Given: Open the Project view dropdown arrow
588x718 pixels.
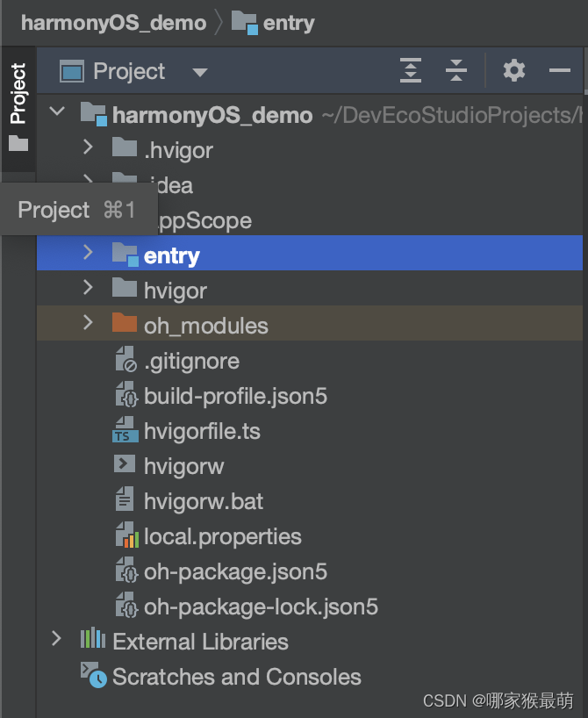Looking at the screenshot, I should tap(199, 72).
